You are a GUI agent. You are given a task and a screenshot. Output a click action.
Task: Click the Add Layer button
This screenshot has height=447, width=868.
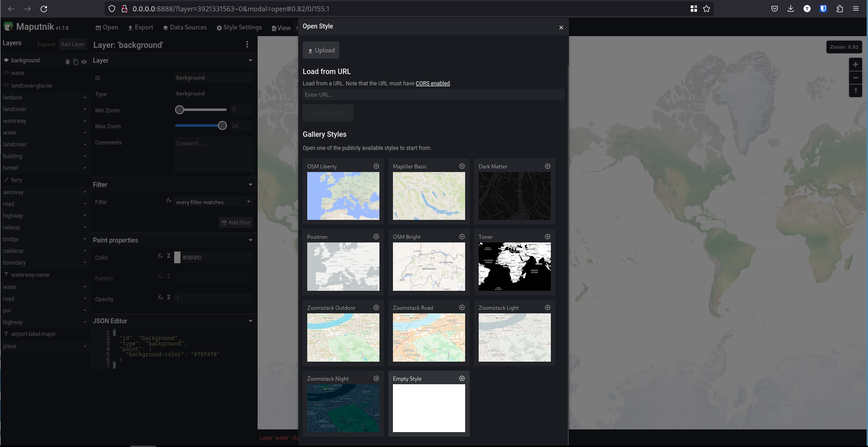[x=73, y=44]
